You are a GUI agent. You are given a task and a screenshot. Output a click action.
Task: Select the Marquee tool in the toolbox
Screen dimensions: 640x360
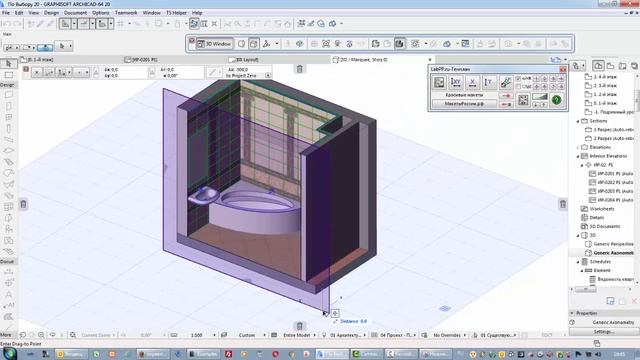coord(9,75)
